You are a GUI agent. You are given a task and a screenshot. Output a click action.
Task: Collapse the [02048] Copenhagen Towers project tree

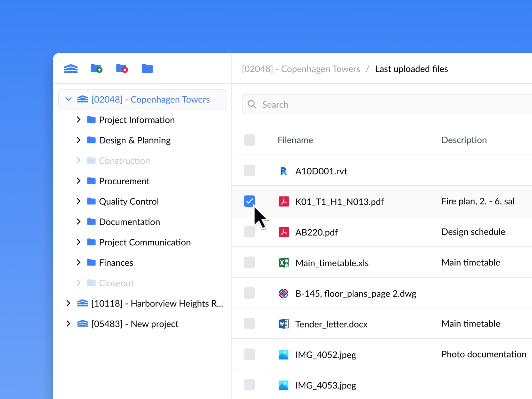68,99
